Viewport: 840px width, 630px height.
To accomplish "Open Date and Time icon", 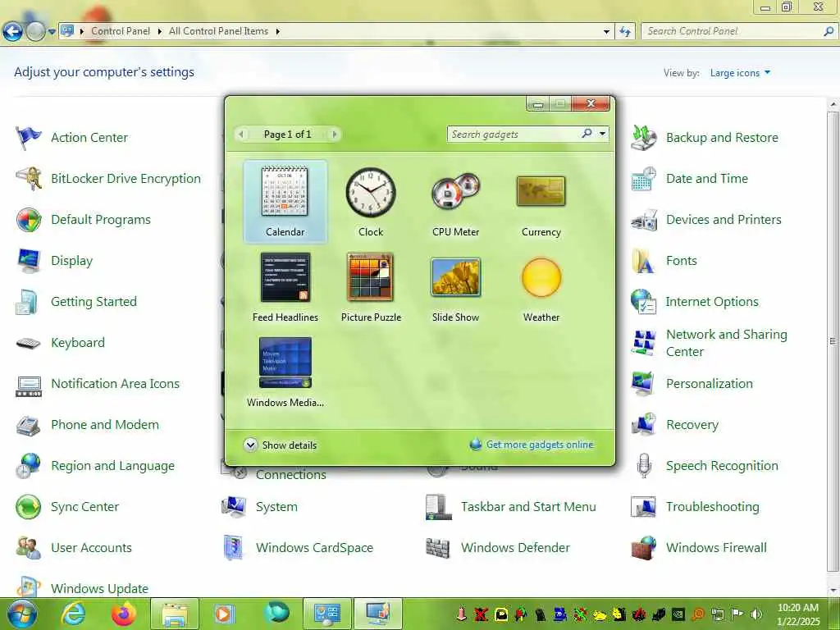I will point(644,178).
